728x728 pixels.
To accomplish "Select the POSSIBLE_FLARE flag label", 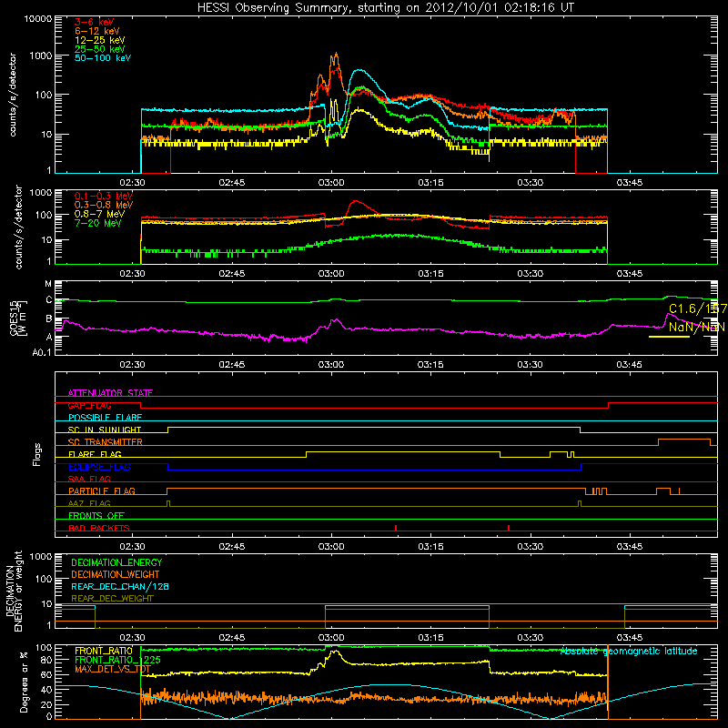I will 105,418.
